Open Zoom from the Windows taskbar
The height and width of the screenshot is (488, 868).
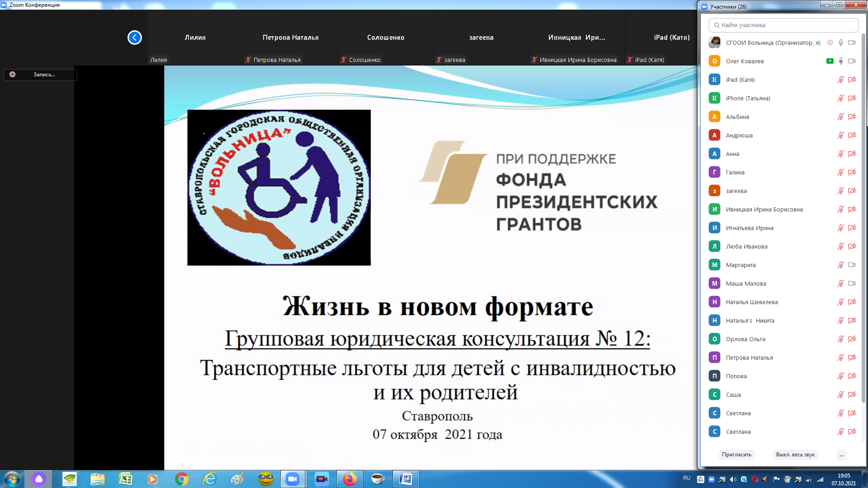(x=293, y=479)
